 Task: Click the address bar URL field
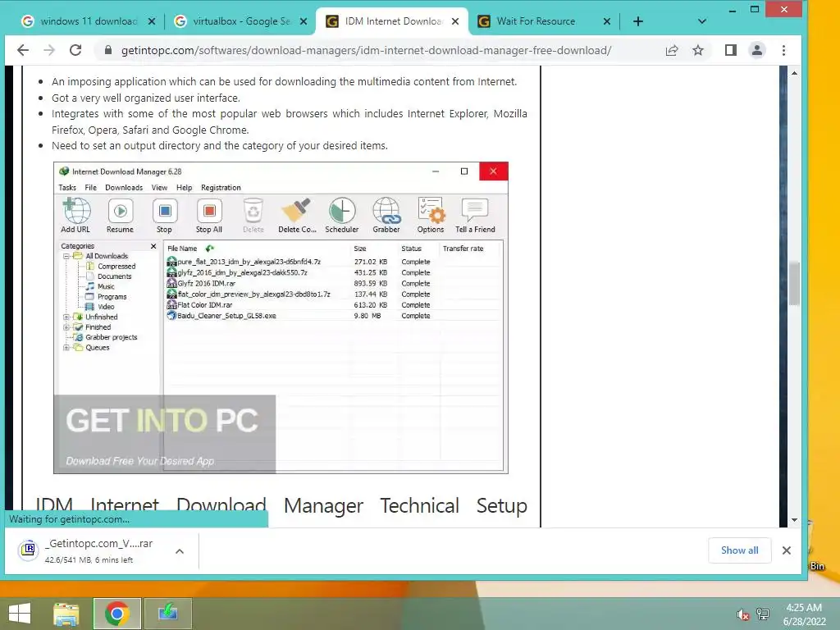(367, 50)
